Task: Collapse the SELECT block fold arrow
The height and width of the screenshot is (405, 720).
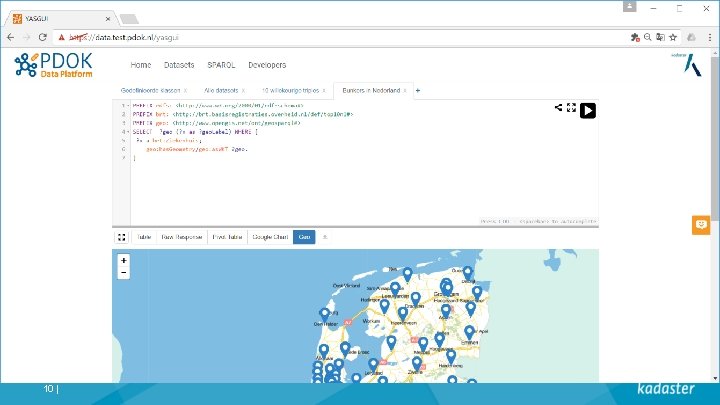Action: pos(127,132)
